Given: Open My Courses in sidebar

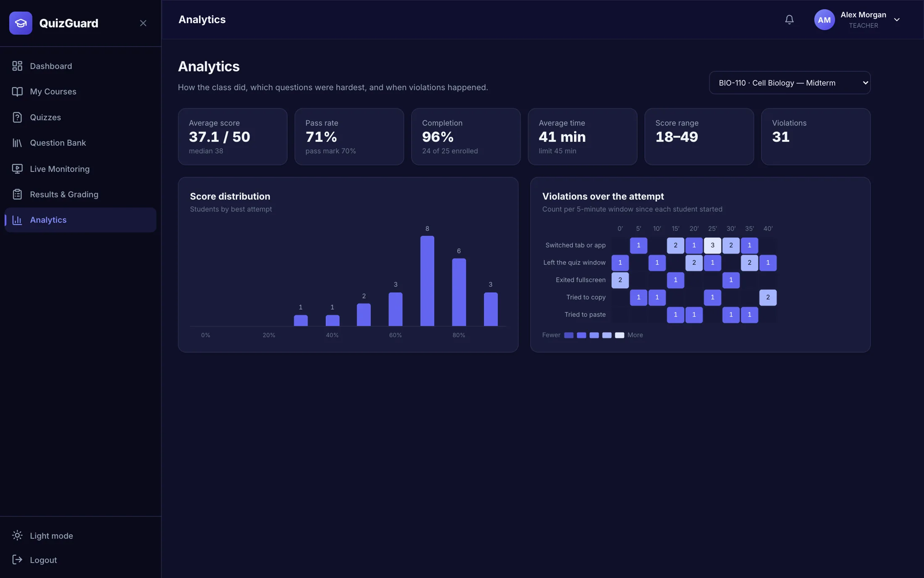Looking at the screenshot, I should click(x=80, y=92).
